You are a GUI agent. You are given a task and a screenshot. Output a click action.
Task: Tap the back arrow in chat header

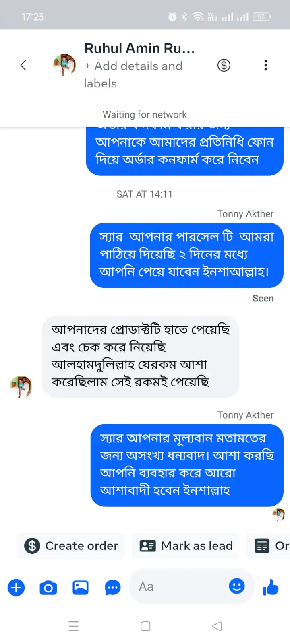pyautogui.click(x=23, y=65)
